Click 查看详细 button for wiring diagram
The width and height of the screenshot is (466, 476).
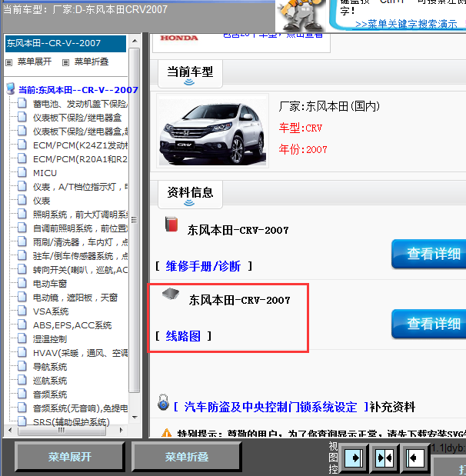click(428, 324)
